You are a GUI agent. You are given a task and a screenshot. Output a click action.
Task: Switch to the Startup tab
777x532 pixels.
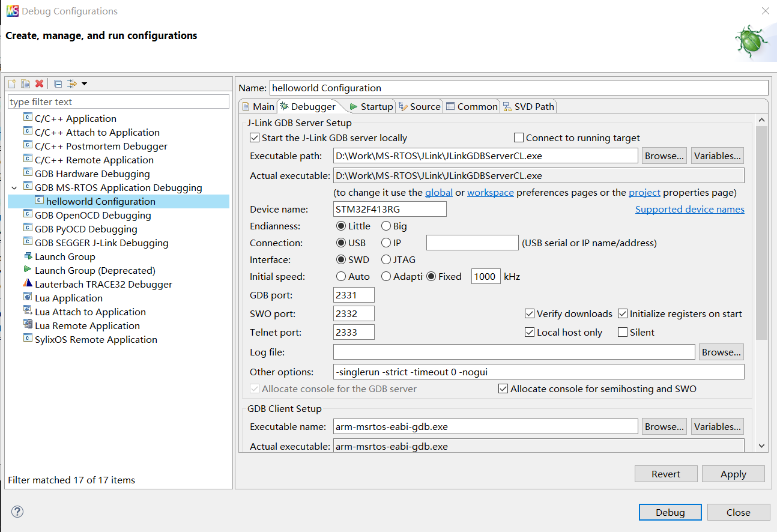click(370, 107)
